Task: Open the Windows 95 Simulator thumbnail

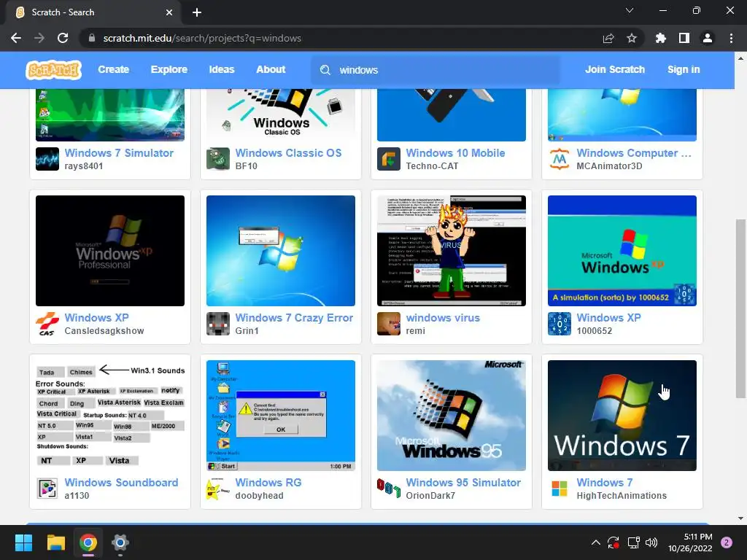Action: click(452, 415)
